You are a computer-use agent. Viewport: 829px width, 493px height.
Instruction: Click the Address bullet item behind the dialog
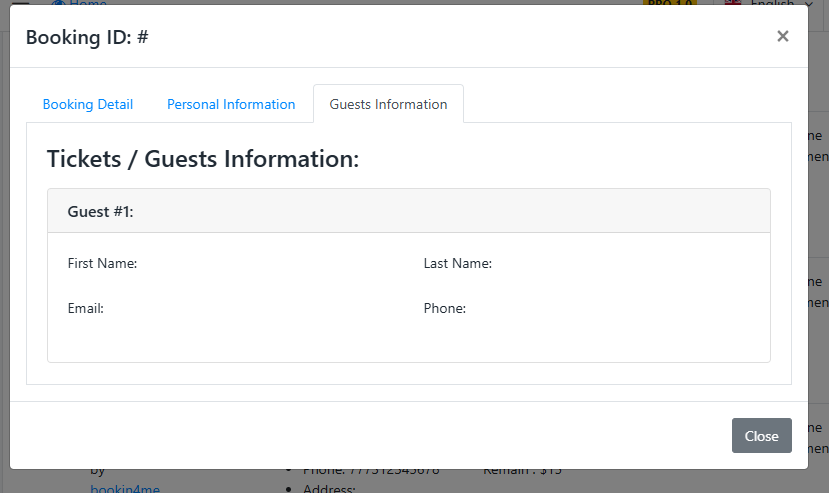pyautogui.click(x=329, y=488)
